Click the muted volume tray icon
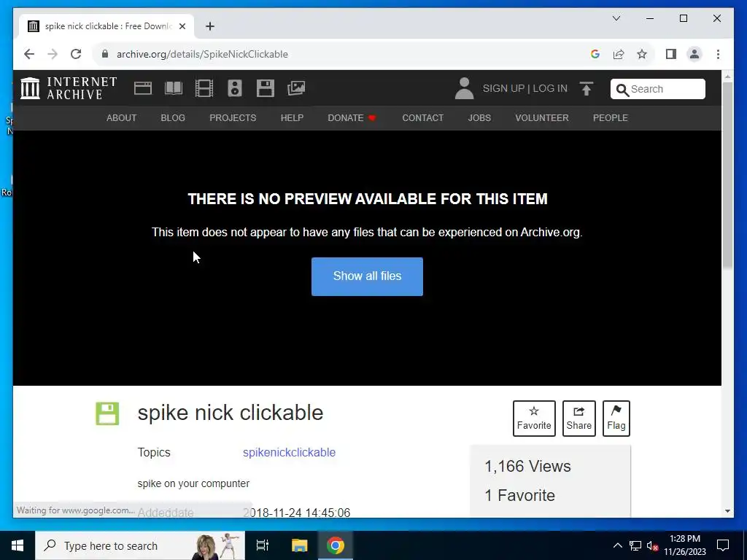This screenshot has width=747, height=560. click(653, 545)
